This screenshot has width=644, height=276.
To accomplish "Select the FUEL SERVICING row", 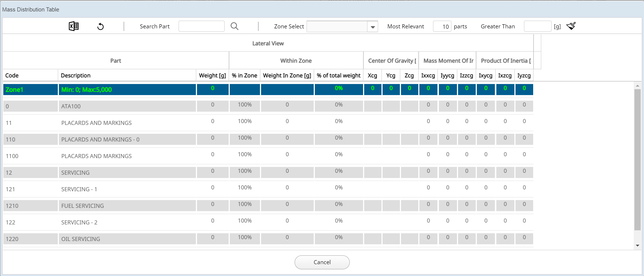I will [82, 206].
